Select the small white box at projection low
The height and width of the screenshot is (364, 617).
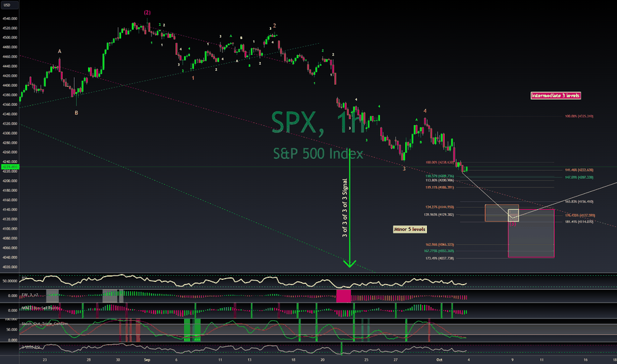[x=514, y=215]
